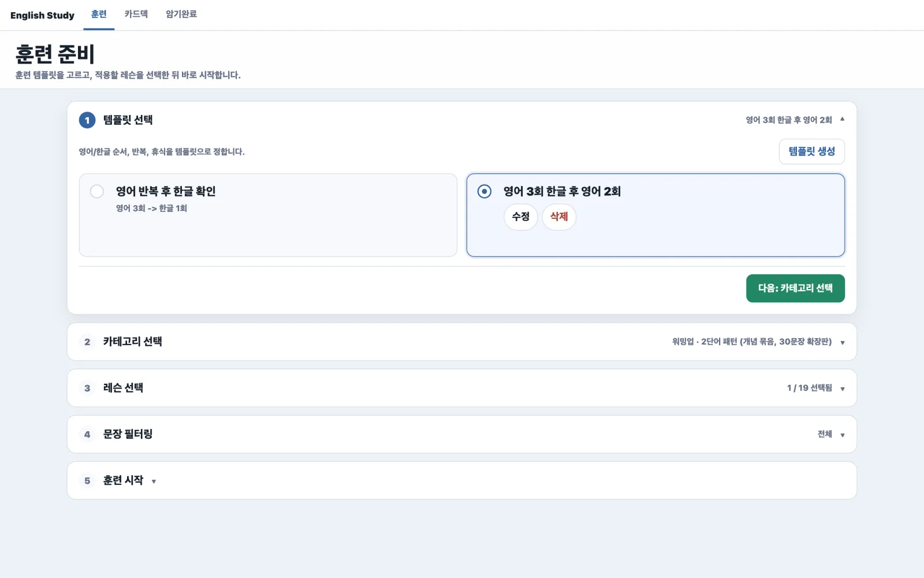Collapse the 템플릿 선택 section arrow
This screenshot has width=924, height=578.
click(x=842, y=119)
